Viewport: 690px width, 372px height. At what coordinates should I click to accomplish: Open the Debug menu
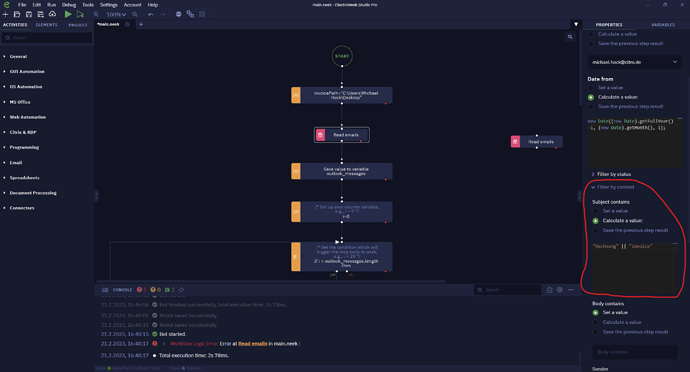pyautogui.click(x=69, y=5)
